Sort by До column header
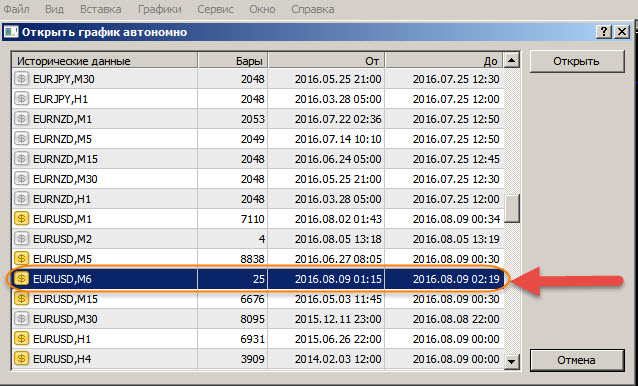Screen dimensions: 638x386 tap(444, 61)
